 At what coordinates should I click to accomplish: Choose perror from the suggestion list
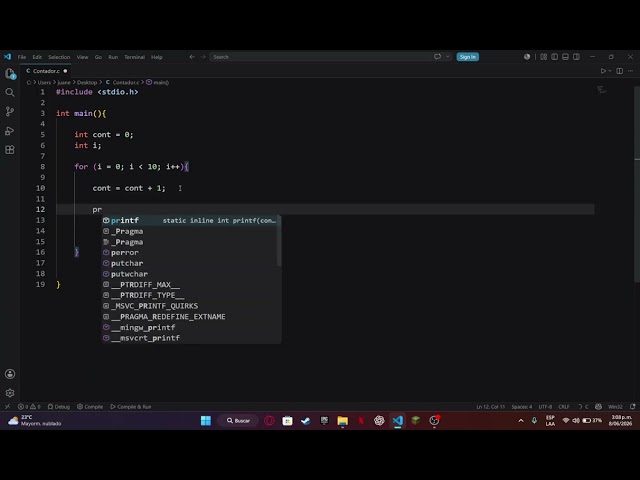tap(189, 253)
